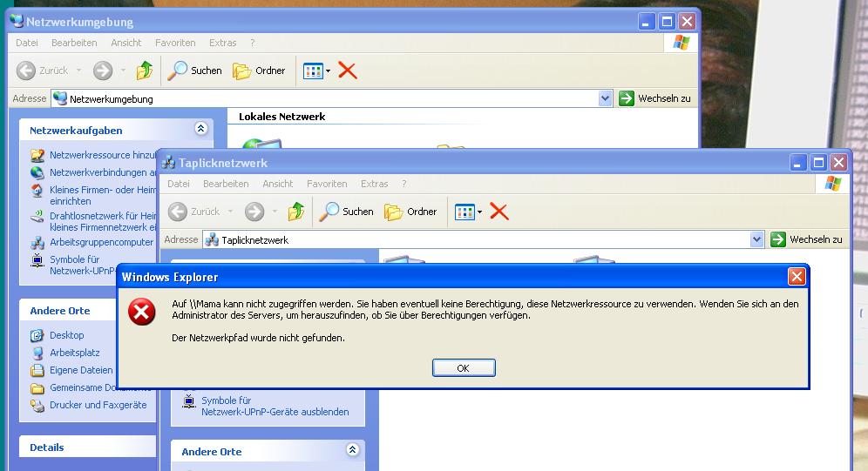Expand the Netzwerkumgebung address bar dropdown

(606, 98)
